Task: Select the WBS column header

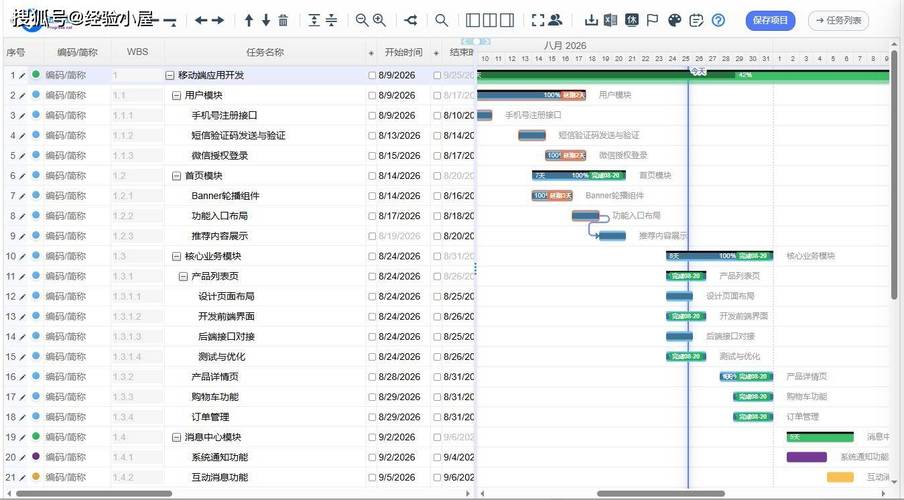Action: tap(137, 52)
